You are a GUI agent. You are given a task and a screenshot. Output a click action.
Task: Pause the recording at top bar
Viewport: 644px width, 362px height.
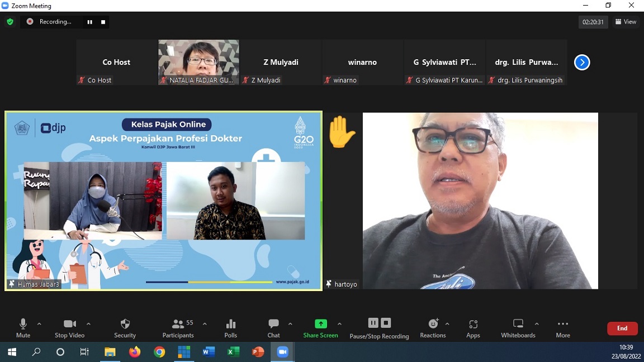click(x=89, y=22)
